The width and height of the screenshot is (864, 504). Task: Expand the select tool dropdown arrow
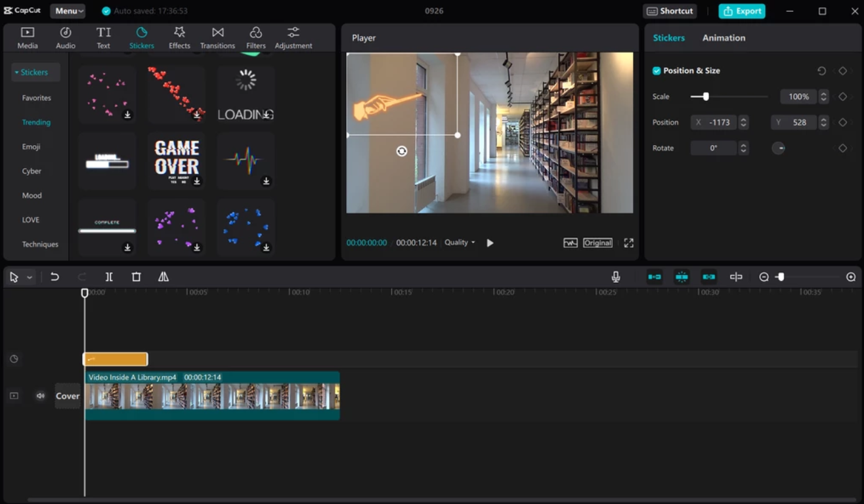coord(28,276)
